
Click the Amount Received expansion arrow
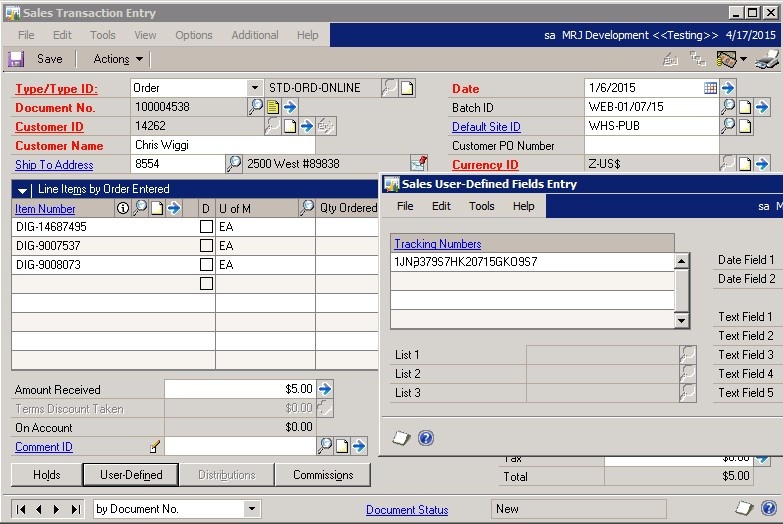click(325, 389)
